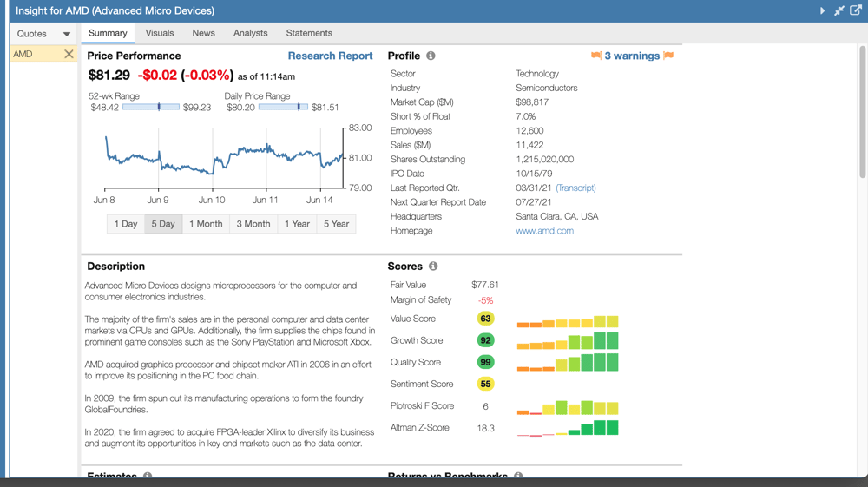The image size is (868, 487).
Task: Click Margin of Safety -5% value
Action: [485, 300]
